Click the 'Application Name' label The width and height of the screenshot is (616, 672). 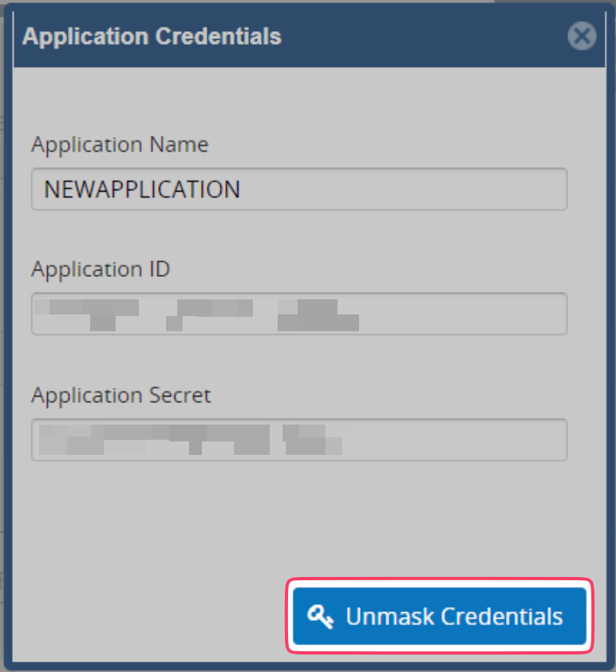[120, 144]
